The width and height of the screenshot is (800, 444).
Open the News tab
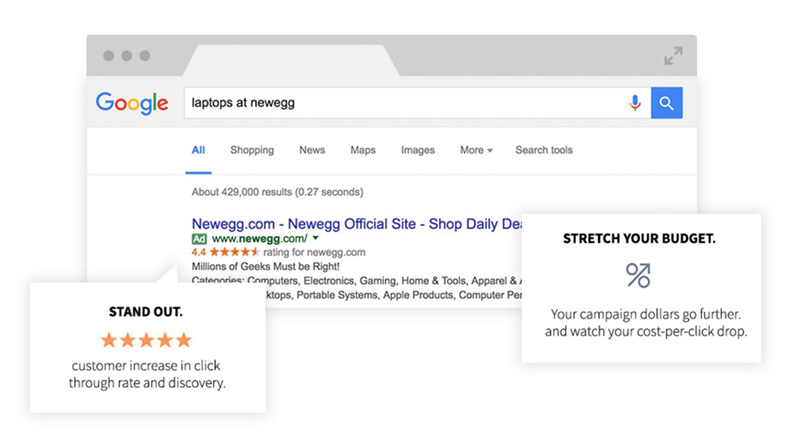pyautogui.click(x=312, y=150)
